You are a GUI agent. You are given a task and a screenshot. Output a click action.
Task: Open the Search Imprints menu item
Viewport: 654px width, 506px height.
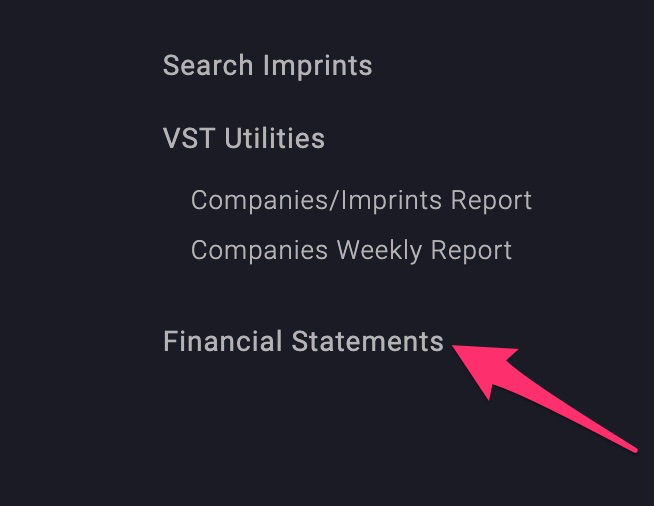point(267,66)
